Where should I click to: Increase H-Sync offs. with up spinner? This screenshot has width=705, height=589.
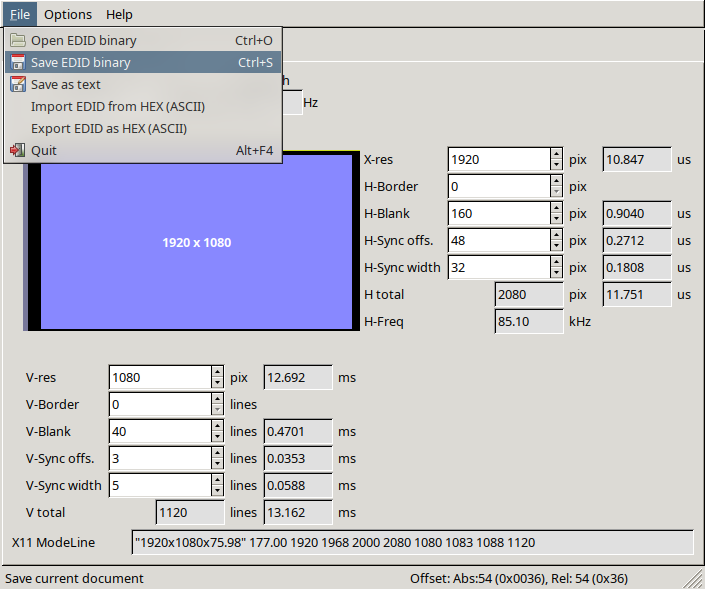(x=557, y=235)
